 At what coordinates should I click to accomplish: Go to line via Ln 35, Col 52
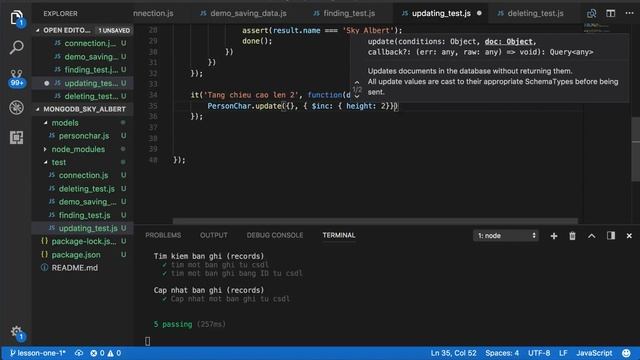click(453, 353)
